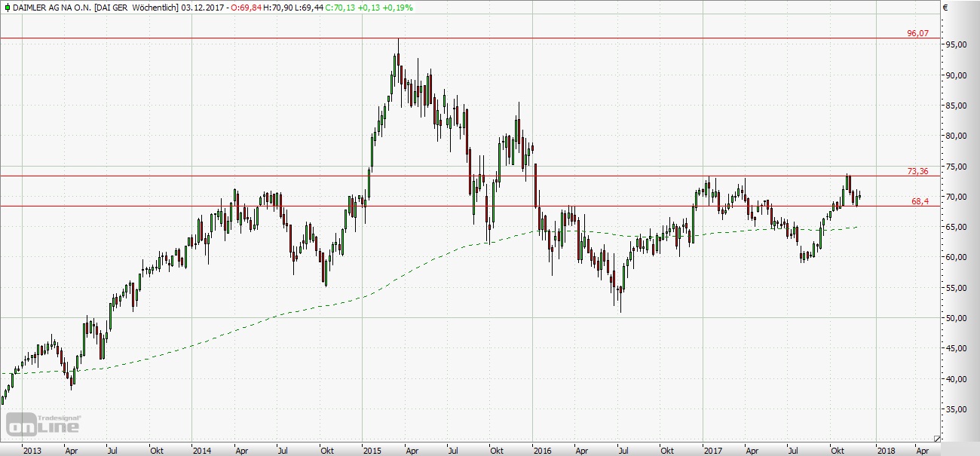Click the 90,00 price axis label

coord(955,75)
